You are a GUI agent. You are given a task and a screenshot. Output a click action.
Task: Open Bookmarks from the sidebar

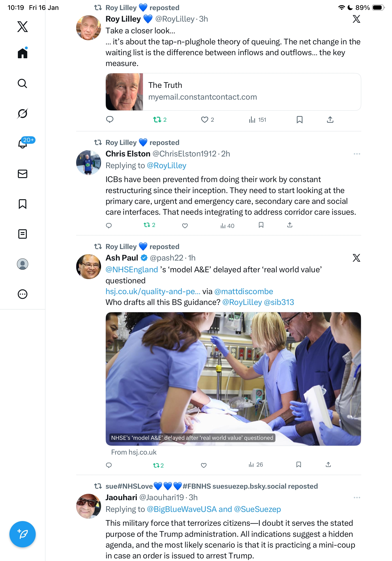point(23,204)
